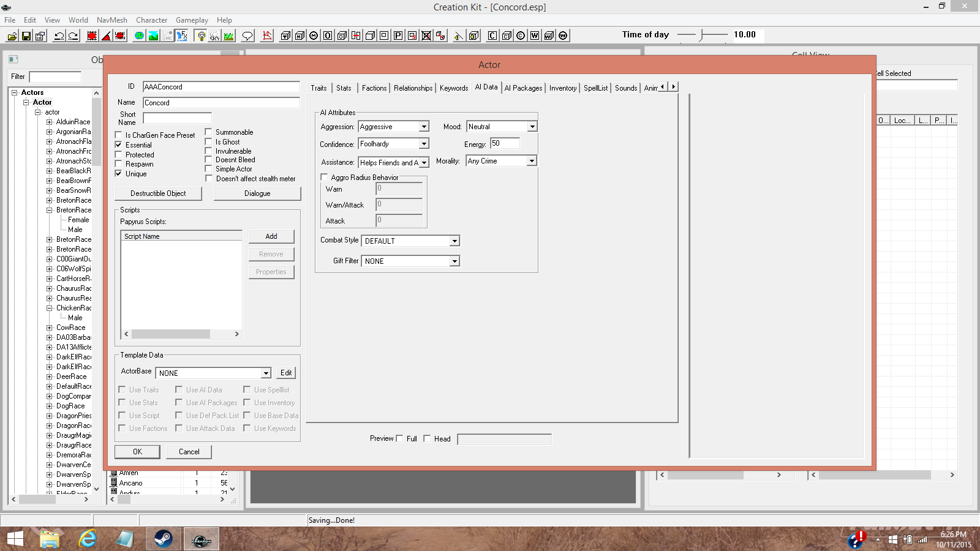Open the Assistance dropdown
The image size is (980, 551).
[x=424, y=163]
